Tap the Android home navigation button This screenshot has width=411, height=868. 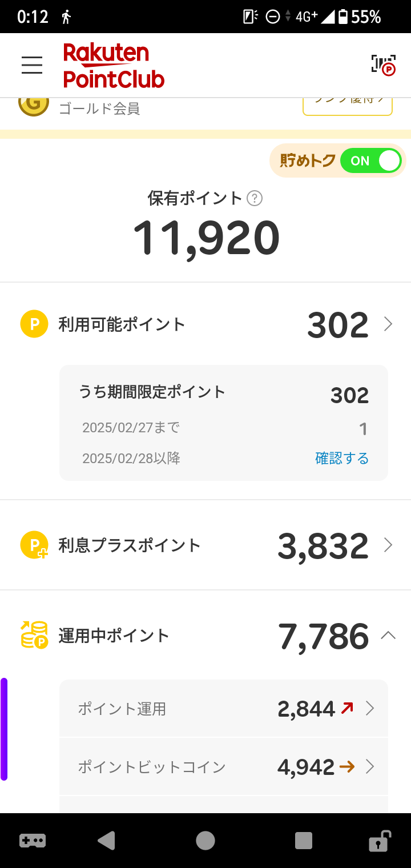click(205, 841)
